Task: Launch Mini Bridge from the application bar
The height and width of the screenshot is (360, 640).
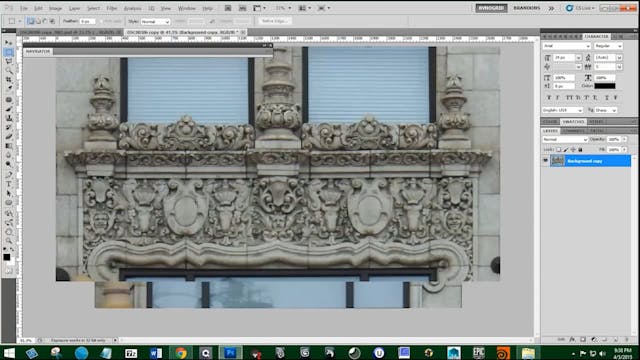Action: pos(242,8)
